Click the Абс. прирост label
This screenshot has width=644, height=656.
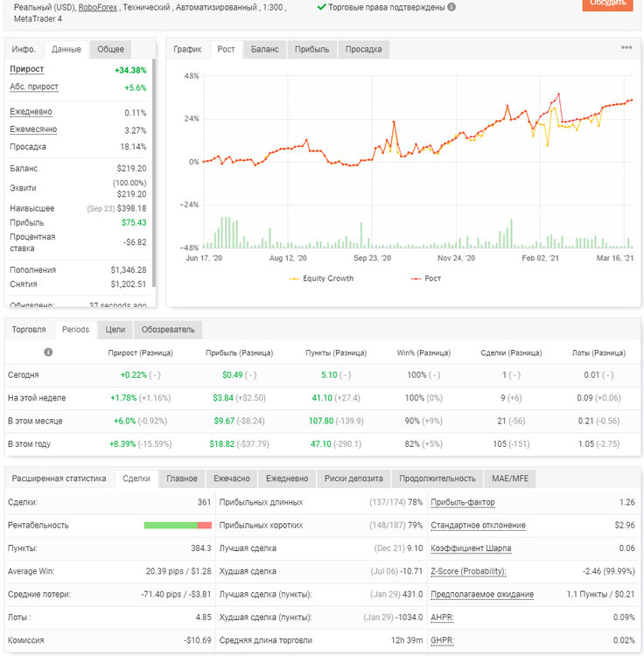click(34, 87)
